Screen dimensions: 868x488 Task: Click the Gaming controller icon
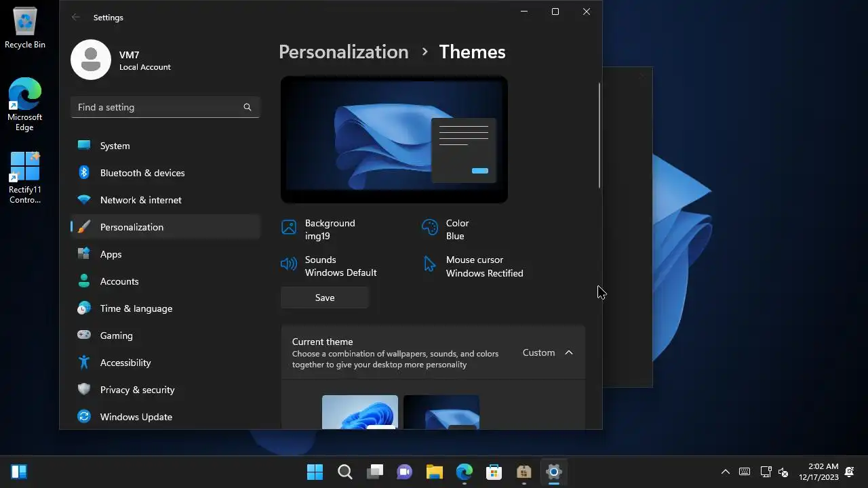[84, 335]
